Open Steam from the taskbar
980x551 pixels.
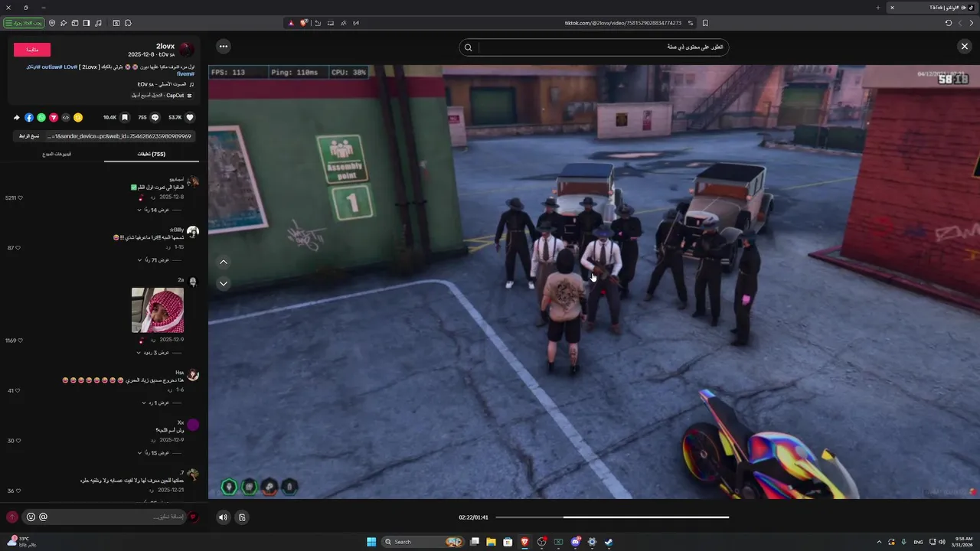point(609,542)
